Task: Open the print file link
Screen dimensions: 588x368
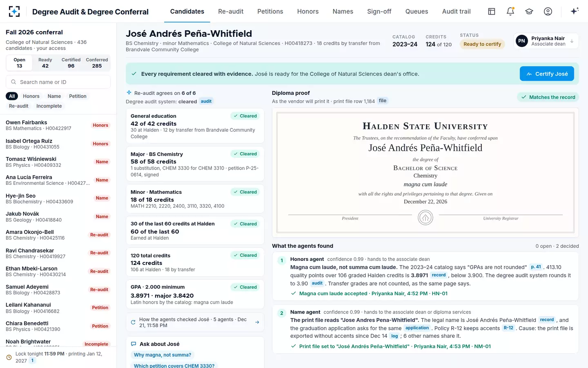Action: 383,101
